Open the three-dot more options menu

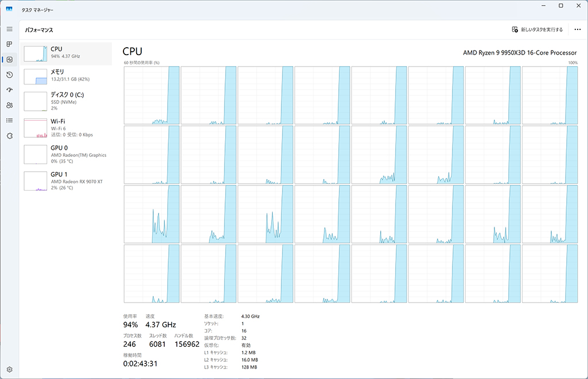(x=578, y=29)
